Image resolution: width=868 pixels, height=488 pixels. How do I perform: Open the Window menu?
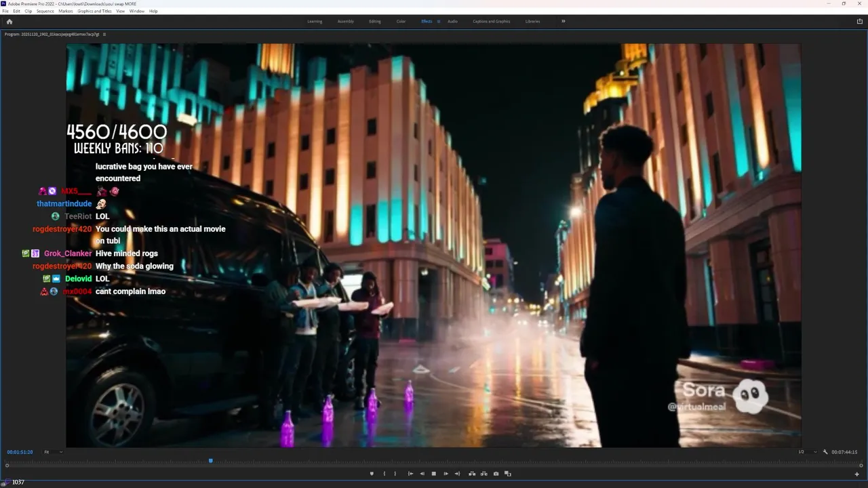click(x=137, y=12)
